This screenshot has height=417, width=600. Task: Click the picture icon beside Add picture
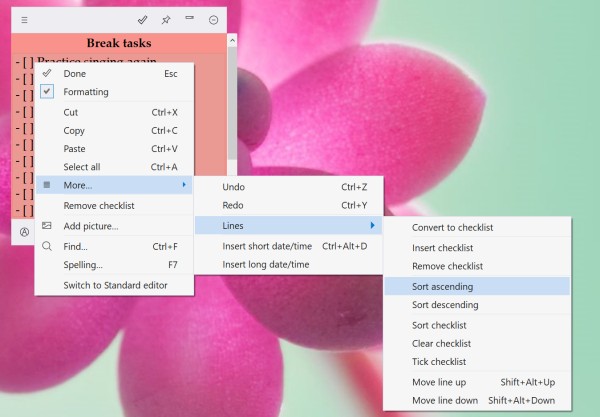click(47, 226)
